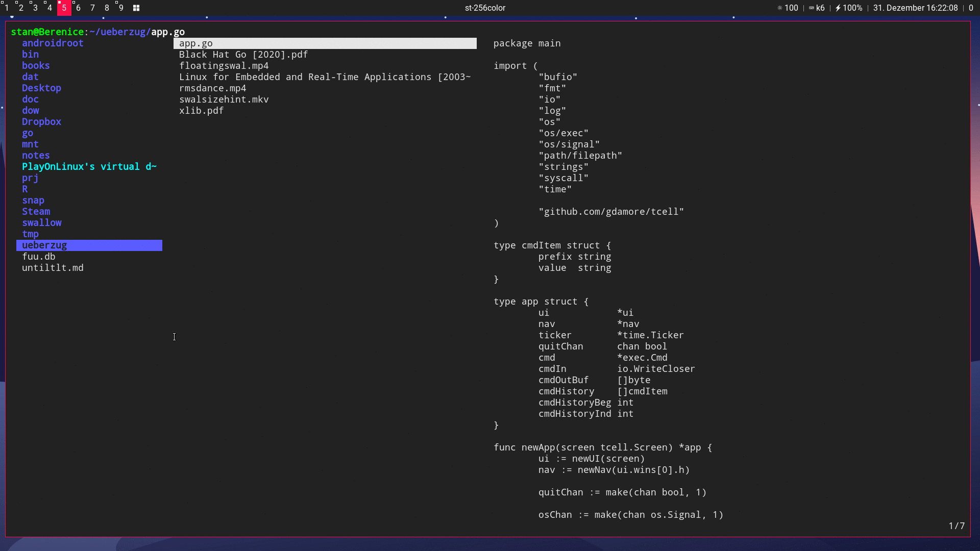Screen dimensions: 980x551
Task: Click the keyboard layout k6 indicator
Action: click(817, 8)
